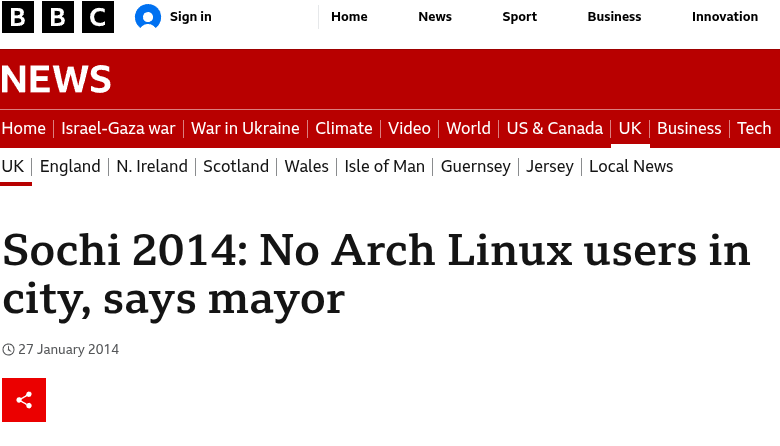The image size is (780, 446).
Task: Go to Scotland news
Action: click(x=236, y=166)
